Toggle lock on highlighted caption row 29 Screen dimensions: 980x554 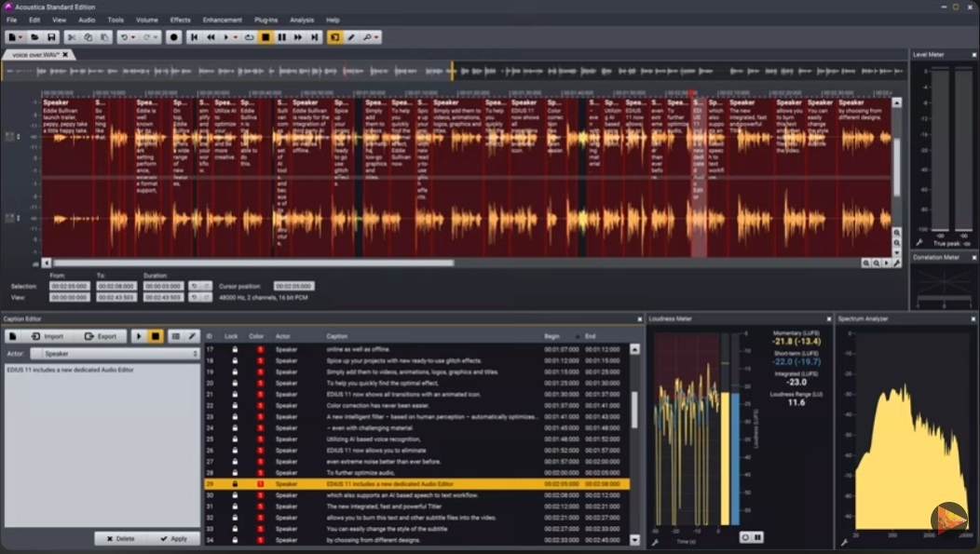[235, 484]
